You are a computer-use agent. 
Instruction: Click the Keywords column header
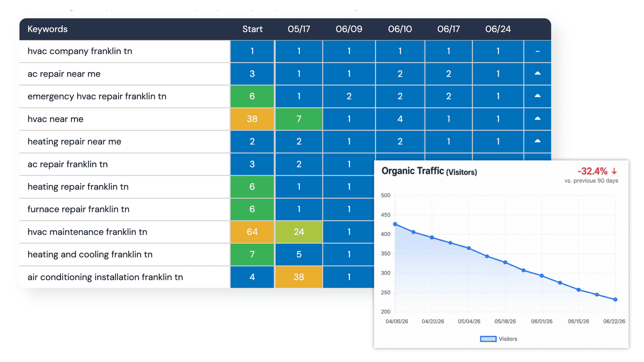coord(47,29)
